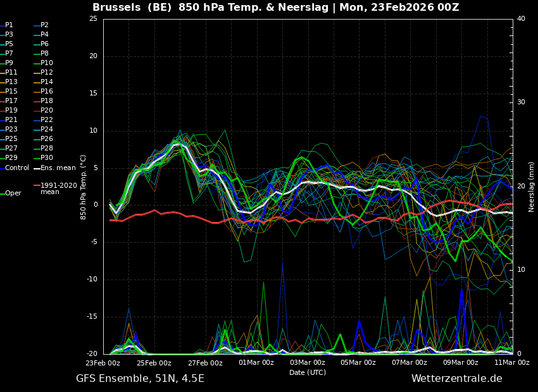This screenshot has height=392, width=538.
Task: Click the P30 legend label
Action: [47, 157]
